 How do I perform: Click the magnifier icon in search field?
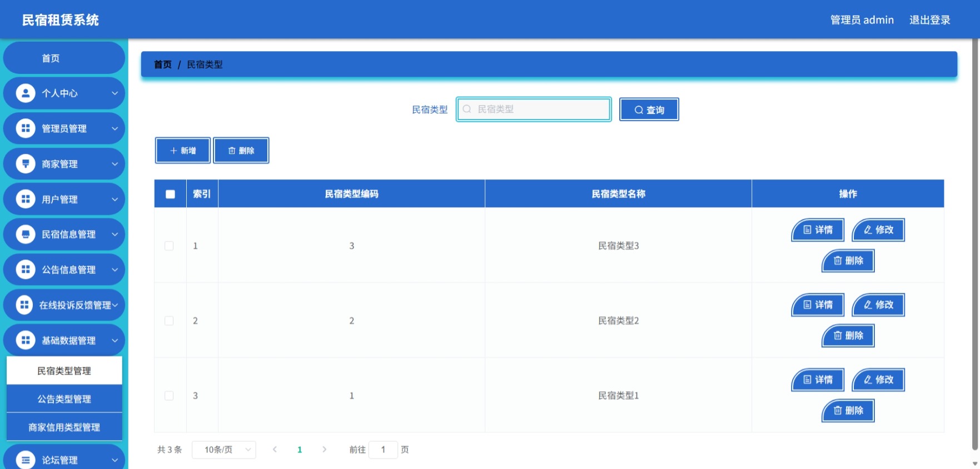pyautogui.click(x=467, y=109)
